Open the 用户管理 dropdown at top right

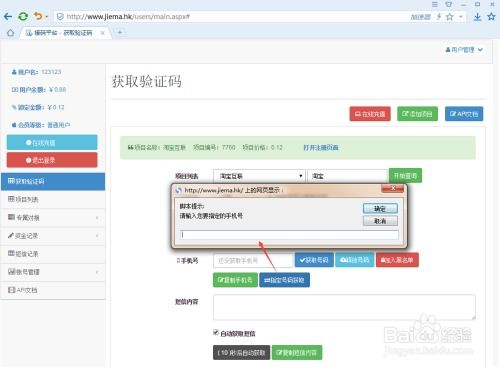click(464, 50)
